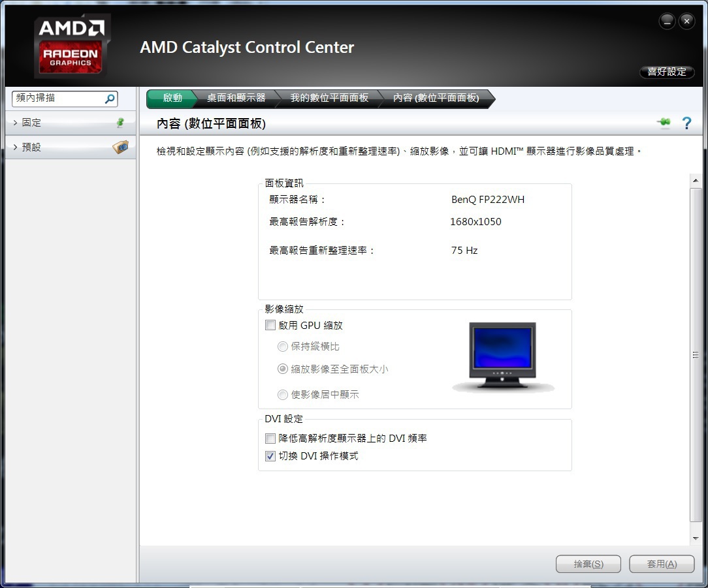Select the 內容 (數位平面面板) breadcrumb

coord(436,98)
